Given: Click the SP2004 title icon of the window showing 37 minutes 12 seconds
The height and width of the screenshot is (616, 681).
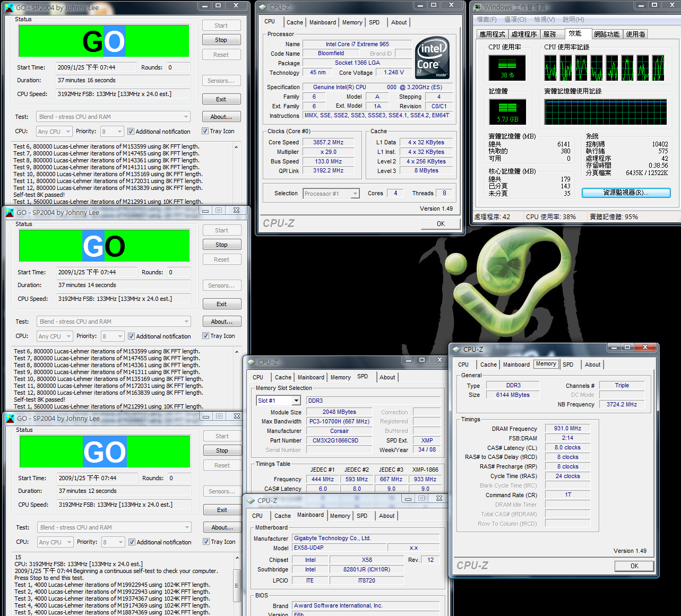Looking at the screenshot, I should pos(10,419).
